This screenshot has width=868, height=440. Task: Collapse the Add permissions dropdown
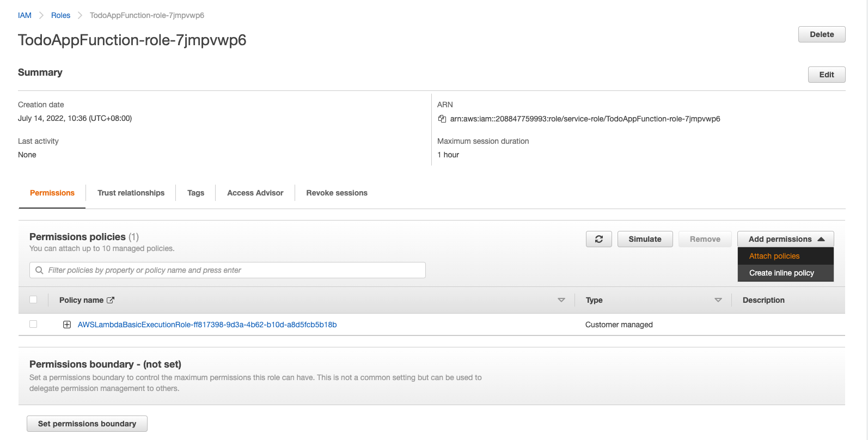[x=786, y=239]
